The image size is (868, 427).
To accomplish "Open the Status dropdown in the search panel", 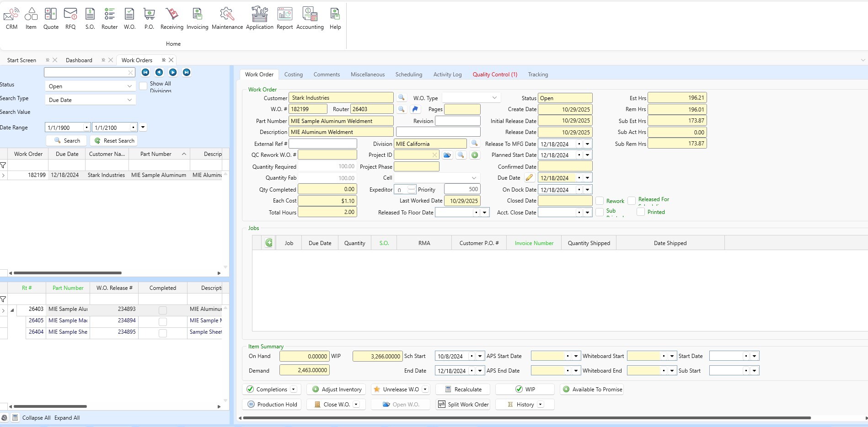I will (129, 86).
